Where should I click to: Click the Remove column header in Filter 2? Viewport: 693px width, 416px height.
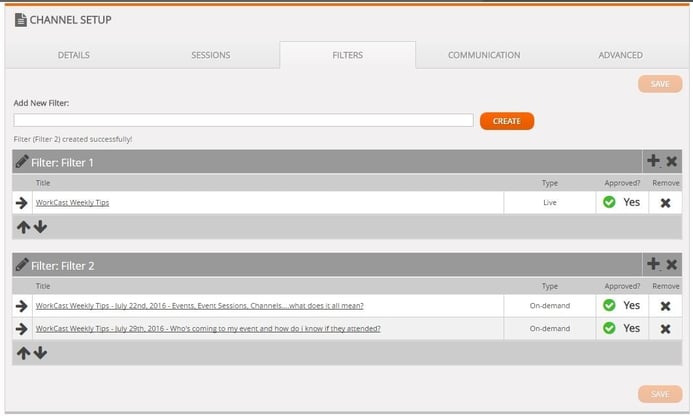point(666,286)
